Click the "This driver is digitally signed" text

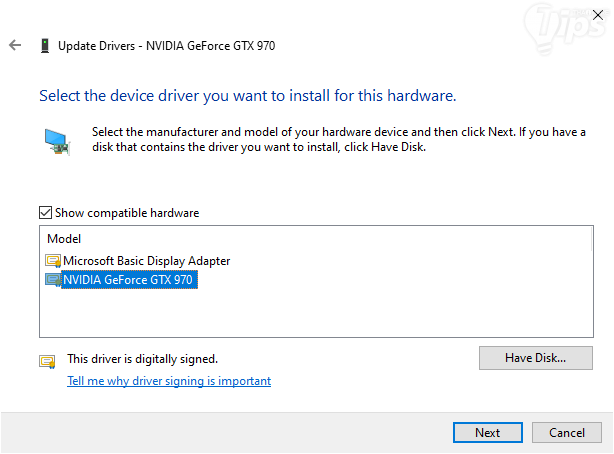[x=142, y=358]
